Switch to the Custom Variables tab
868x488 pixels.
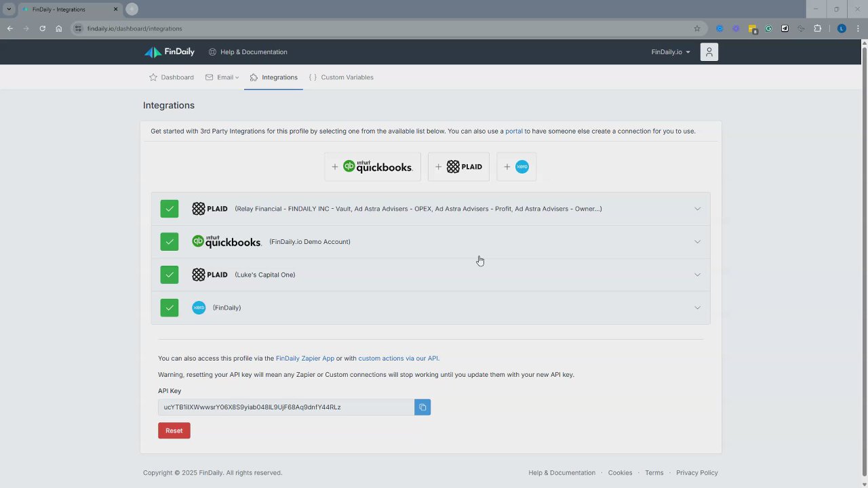click(341, 77)
